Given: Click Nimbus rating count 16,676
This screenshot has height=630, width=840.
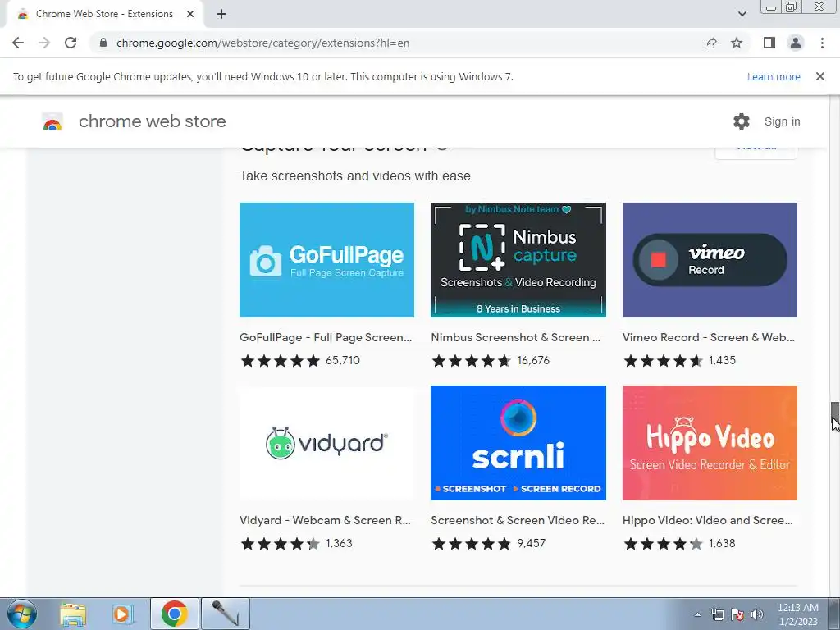Looking at the screenshot, I should point(533,361).
